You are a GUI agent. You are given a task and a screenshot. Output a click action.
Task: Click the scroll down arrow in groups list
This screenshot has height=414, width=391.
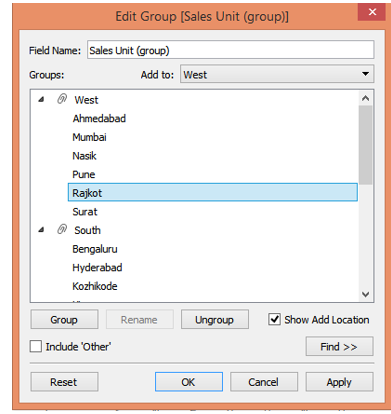tap(365, 294)
